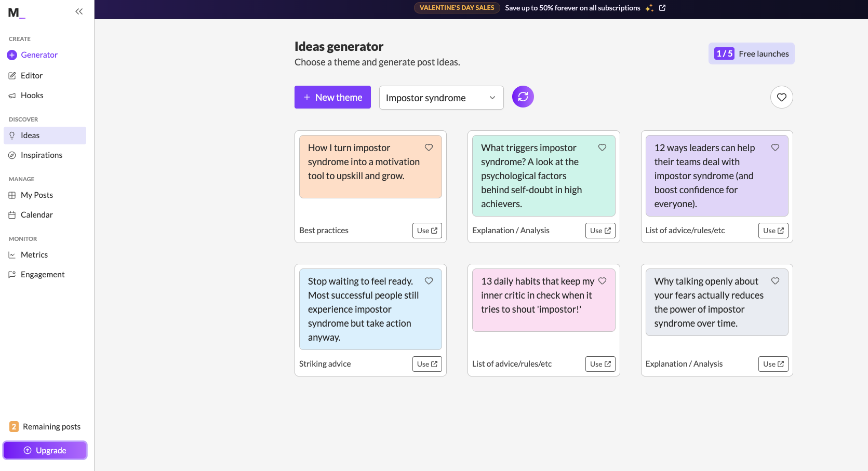Viewport: 868px width, 471px height.
Task: Open the Generator from the sidebar
Action: pos(39,55)
